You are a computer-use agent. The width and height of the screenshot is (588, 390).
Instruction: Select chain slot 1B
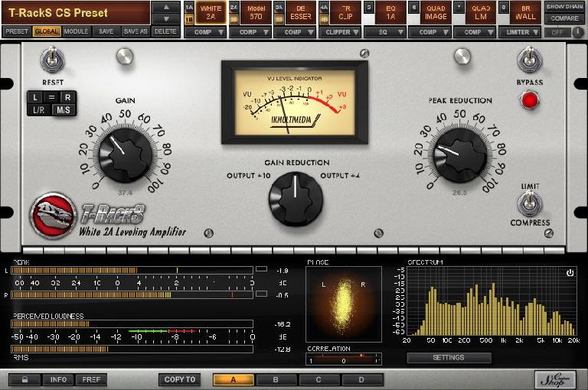point(189,19)
